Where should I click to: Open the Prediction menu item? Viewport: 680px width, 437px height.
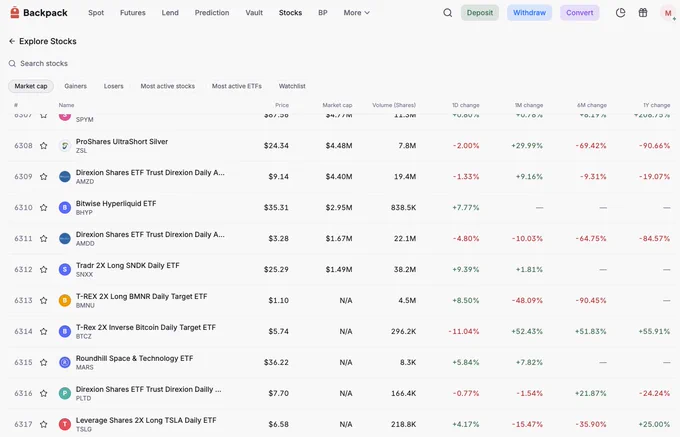(x=212, y=13)
